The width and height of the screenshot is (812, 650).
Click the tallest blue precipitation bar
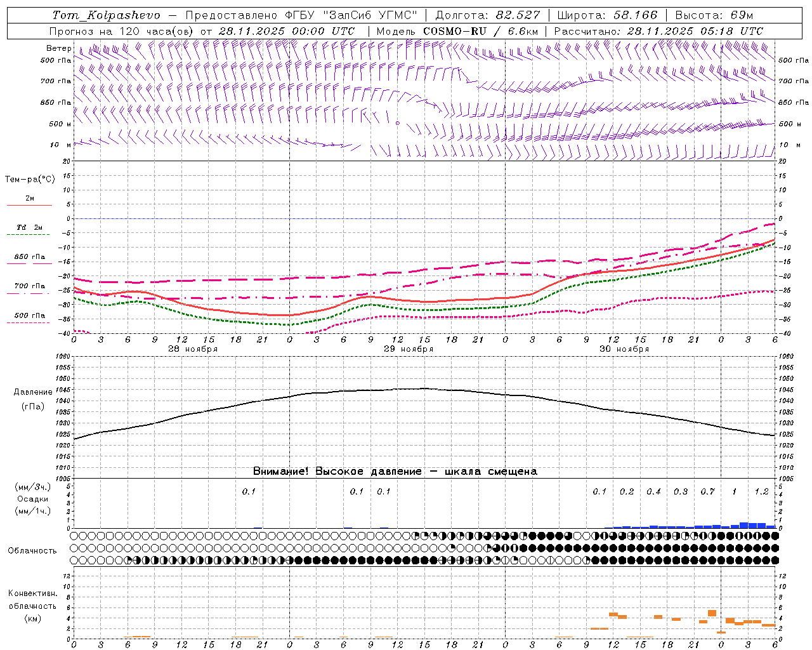point(744,525)
